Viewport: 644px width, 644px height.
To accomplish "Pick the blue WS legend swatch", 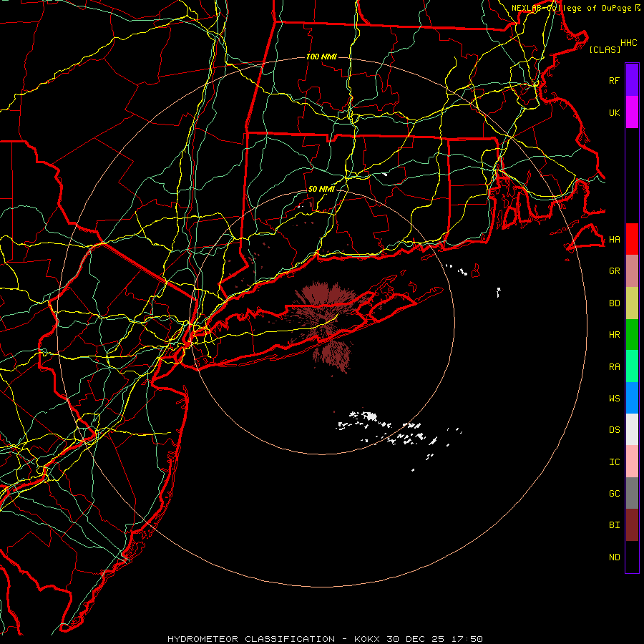I will pos(632,398).
